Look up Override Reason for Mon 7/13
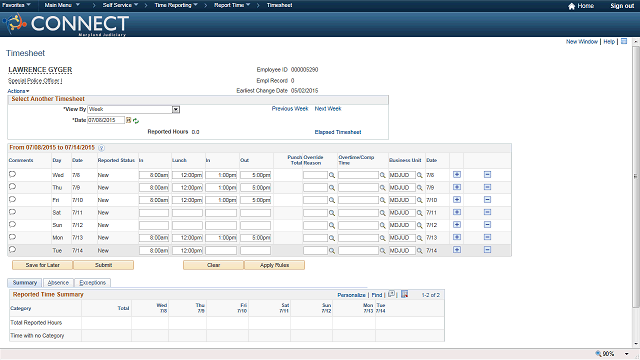This screenshot has height=360, width=640. (332, 238)
